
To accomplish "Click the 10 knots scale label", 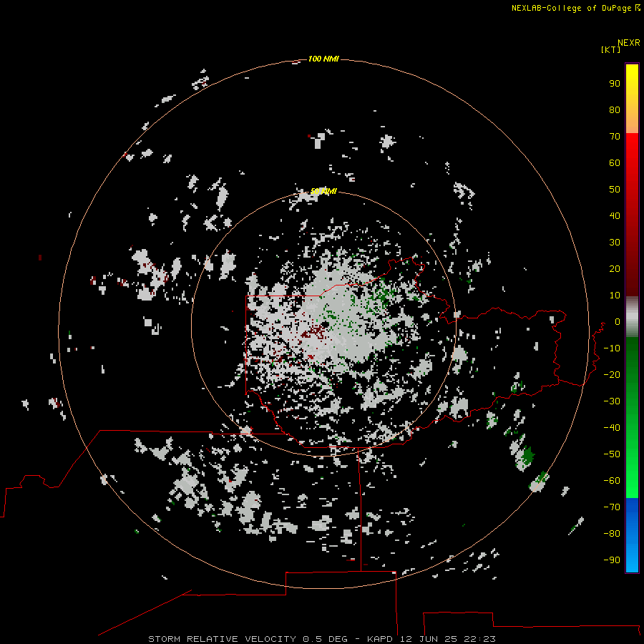I will [x=615, y=296].
